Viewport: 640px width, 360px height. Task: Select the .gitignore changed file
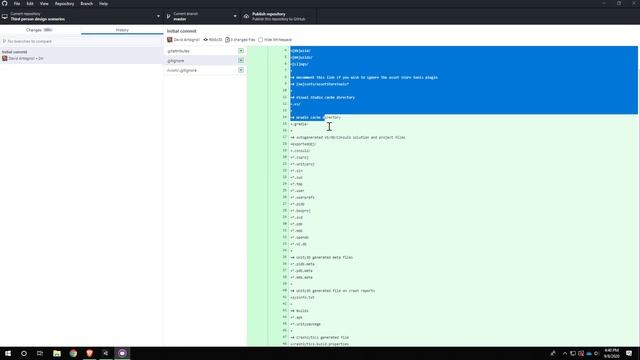(x=205, y=60)
